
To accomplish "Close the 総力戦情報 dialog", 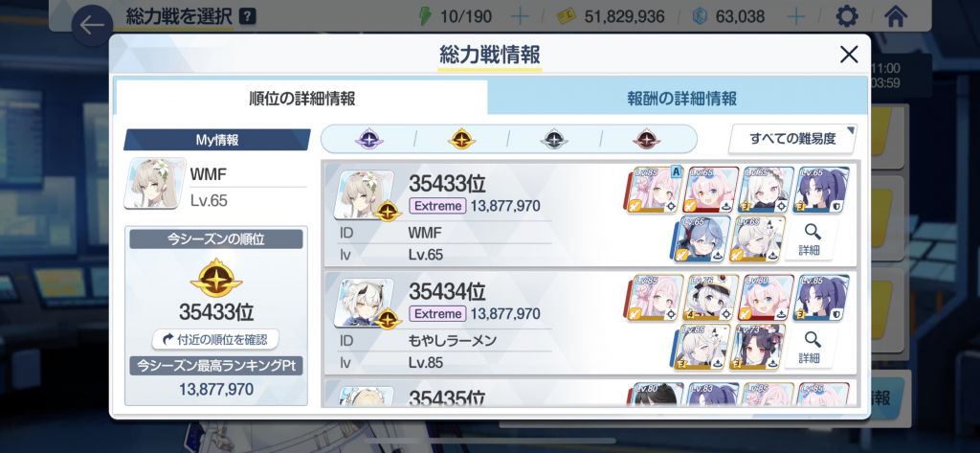I will [849, 55].
